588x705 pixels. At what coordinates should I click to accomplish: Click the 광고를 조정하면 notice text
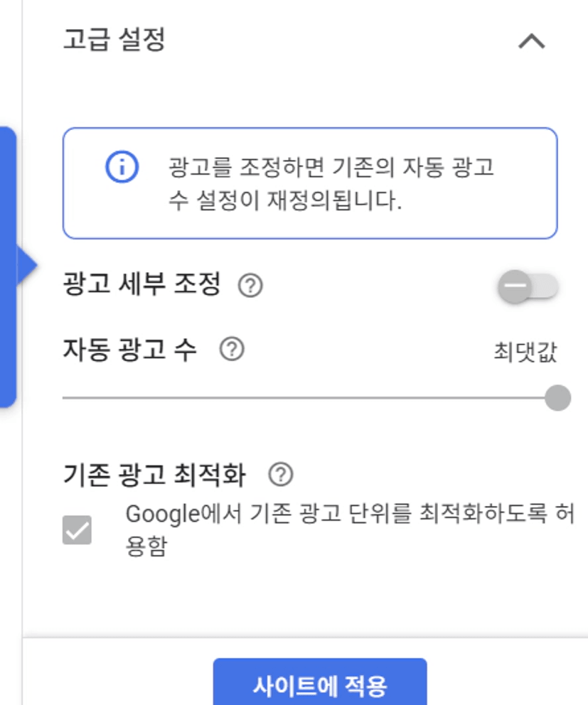(x=331, y=168)
